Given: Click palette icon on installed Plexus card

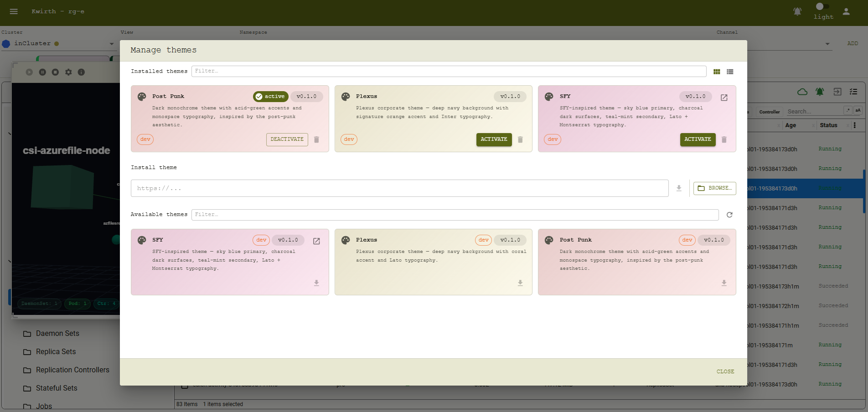Looking at the screenshot, I should click(x=346, y=97).
